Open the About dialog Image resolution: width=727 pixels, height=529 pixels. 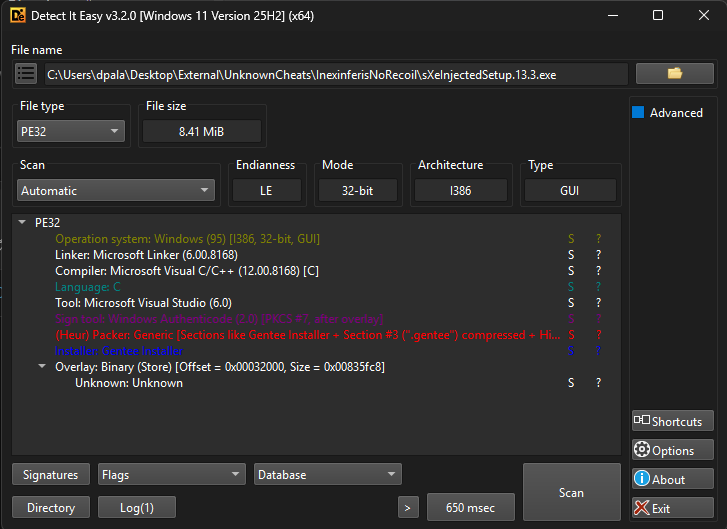[x=673, y=479]
